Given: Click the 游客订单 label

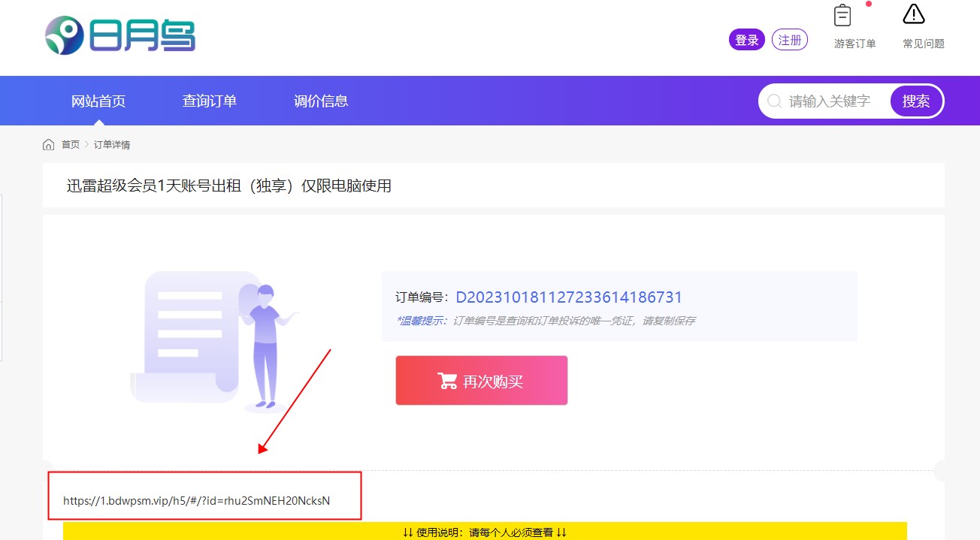Looking at the screenshot, I should [x=855, y=44].
